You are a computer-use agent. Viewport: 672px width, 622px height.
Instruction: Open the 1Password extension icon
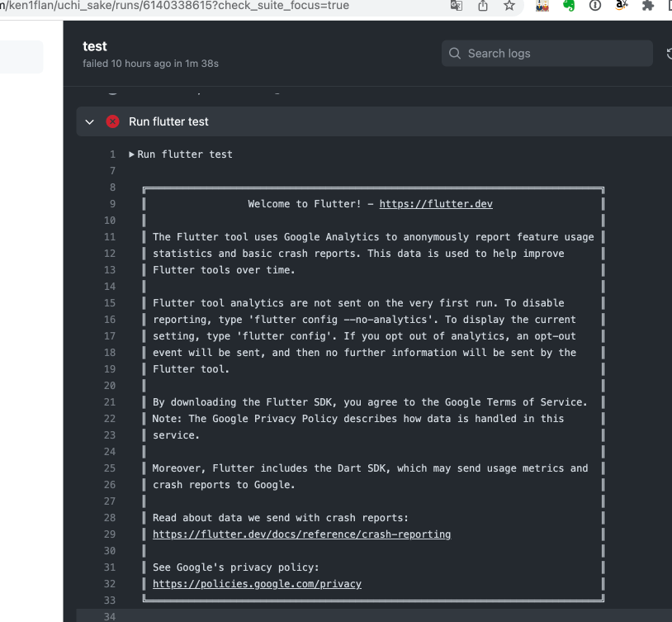pos(595,6)
